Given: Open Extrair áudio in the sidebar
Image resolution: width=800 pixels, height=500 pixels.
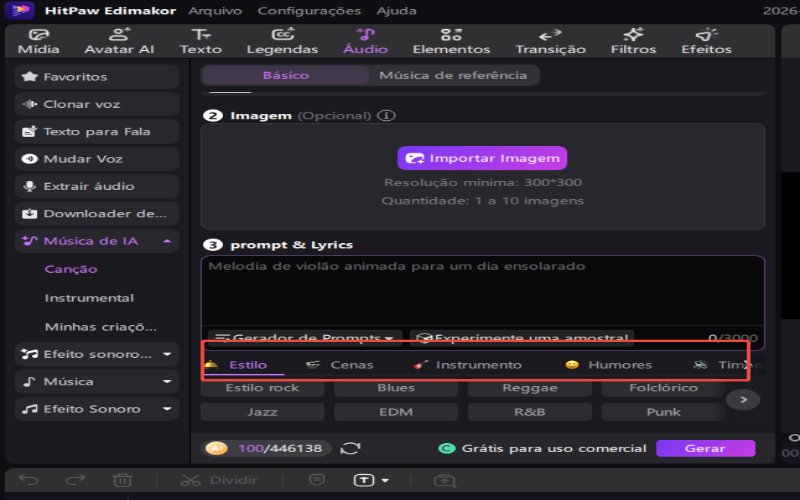Looking at the screenshot, I should 97,186.
